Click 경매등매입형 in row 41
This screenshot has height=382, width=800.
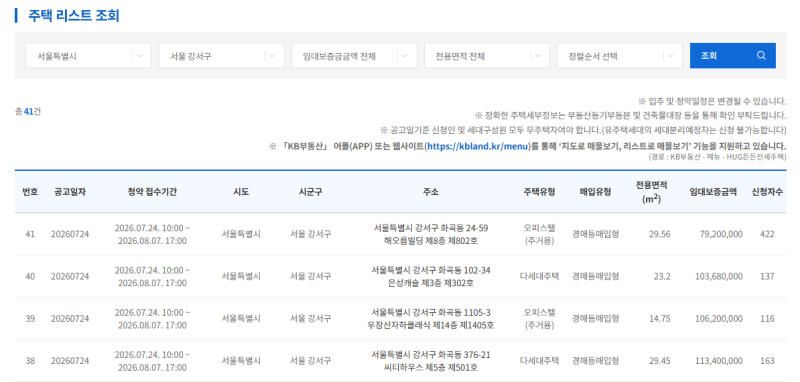pos(595,234)
